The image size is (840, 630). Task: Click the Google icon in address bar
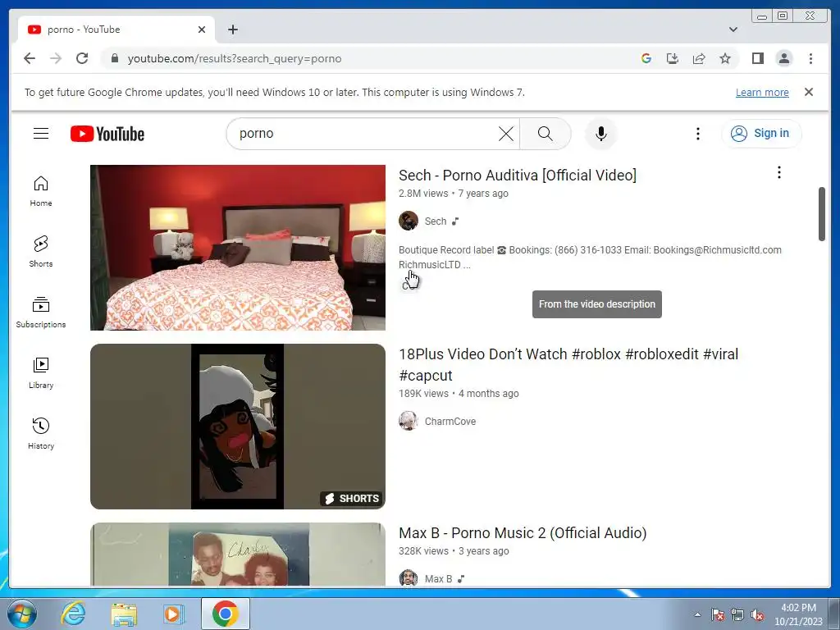pos(646,58)
